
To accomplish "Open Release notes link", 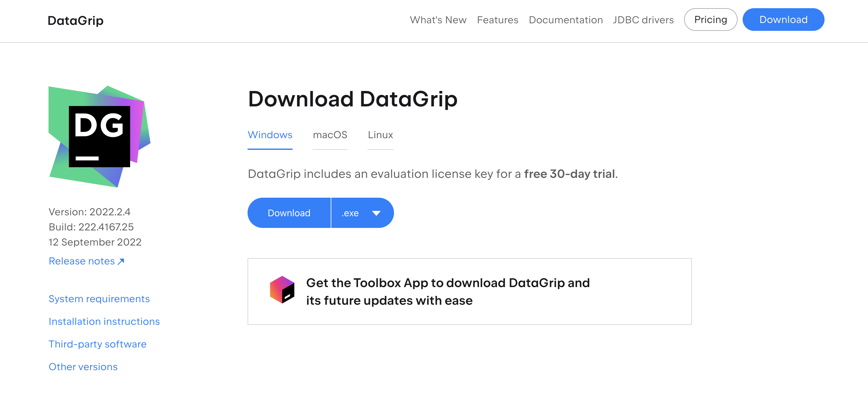I will tap(86, 261).
